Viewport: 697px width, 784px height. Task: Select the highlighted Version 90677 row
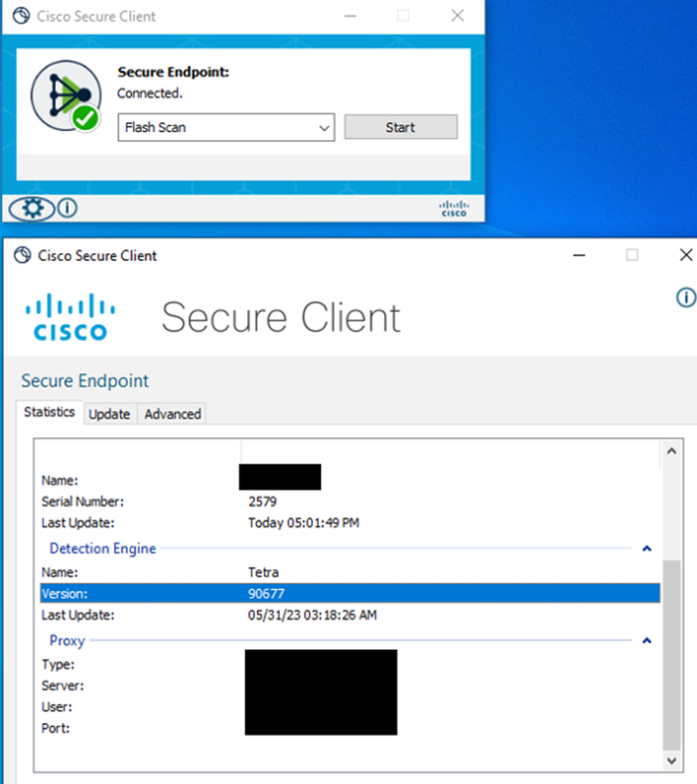tap(349, 594)
